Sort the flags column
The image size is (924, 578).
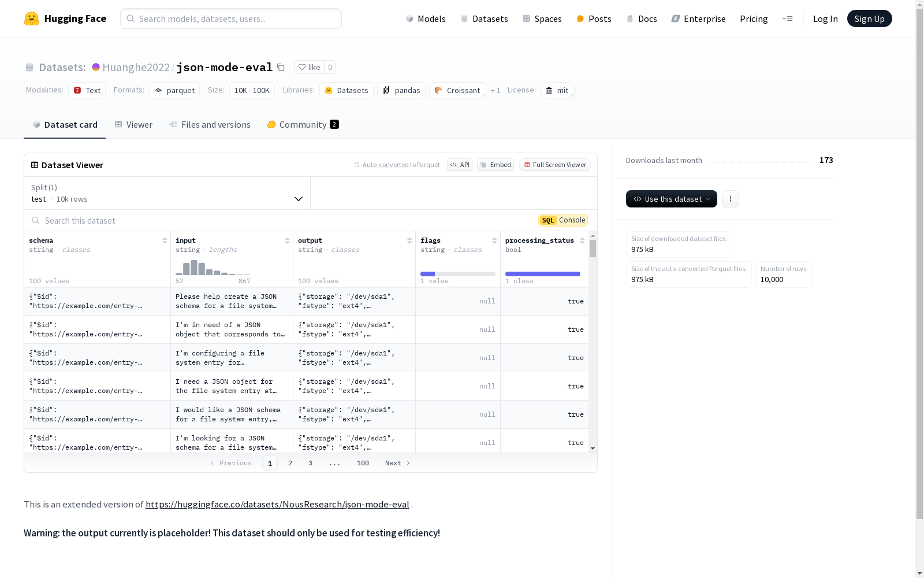point(494,240)
